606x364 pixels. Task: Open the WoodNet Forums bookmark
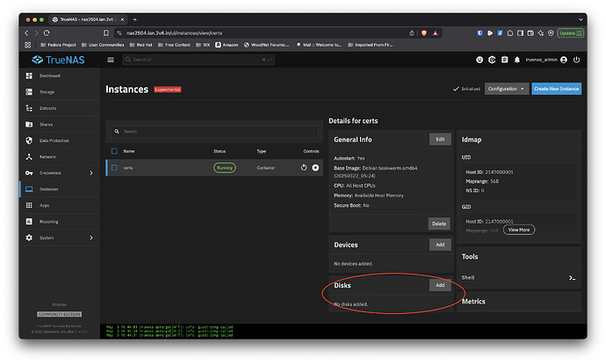coord(267,45)
